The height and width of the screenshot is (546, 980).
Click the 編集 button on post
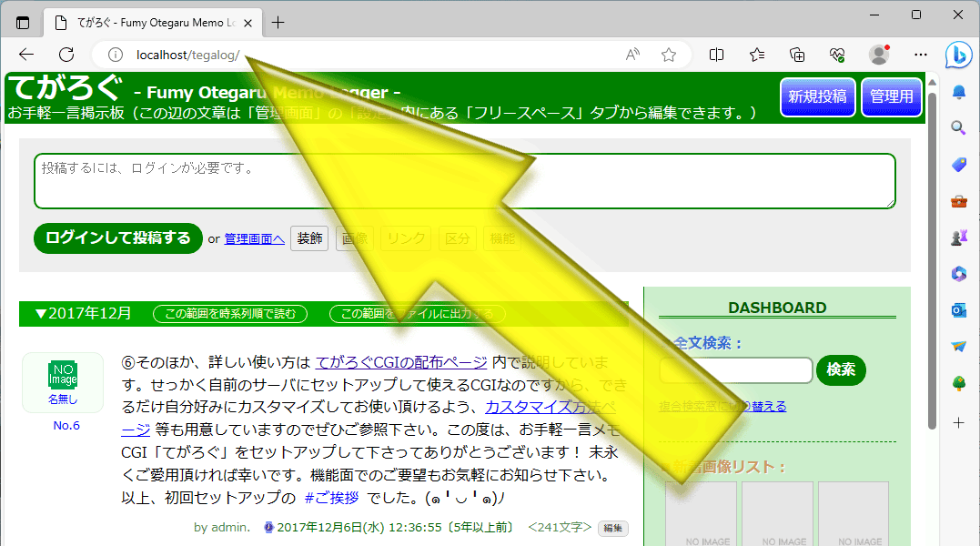612,529
